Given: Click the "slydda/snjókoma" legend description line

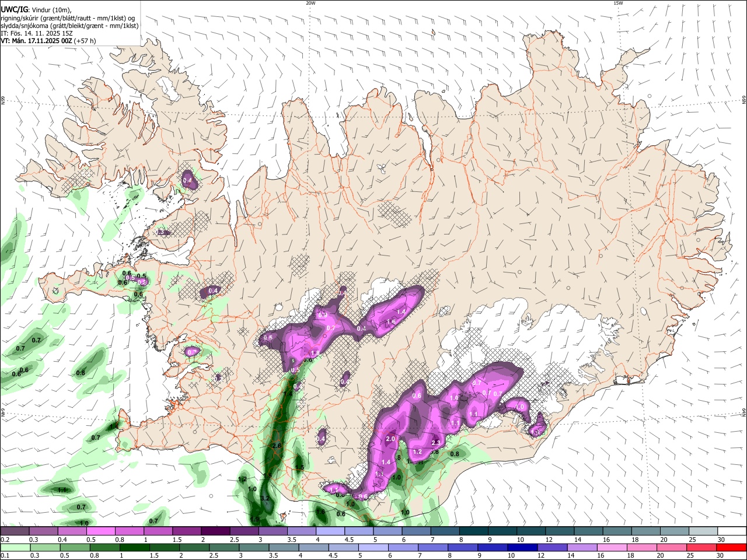Looking at the screenshot, I should [x=69, y=26].
